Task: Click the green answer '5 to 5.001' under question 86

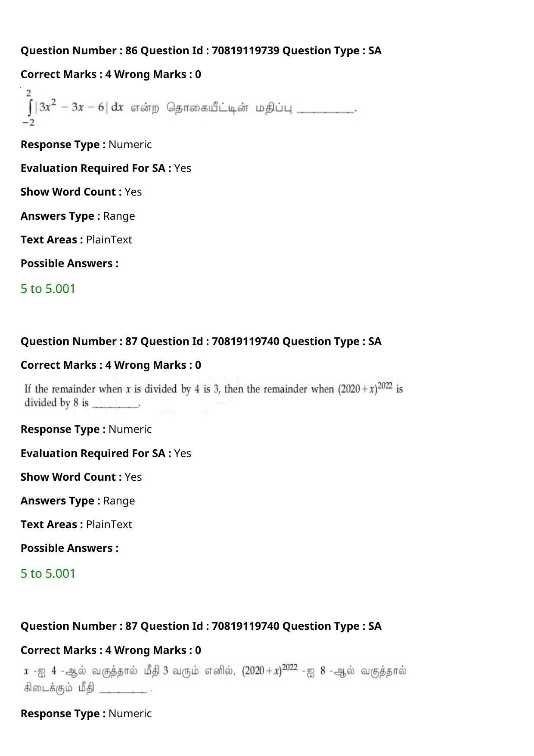Action: point(48,289)
